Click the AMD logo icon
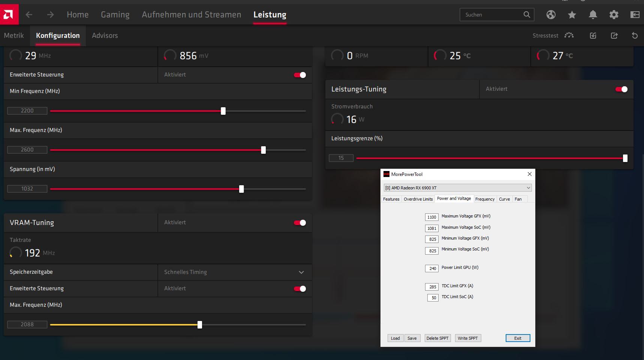This screenshot has height=360, width=644. (x=9, y=15)
